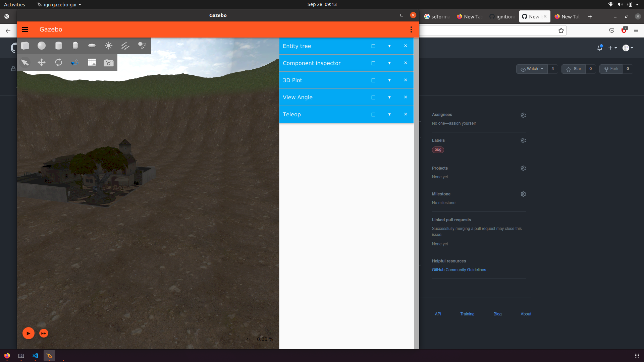This screenshot has height=362, width=644.
Task: Follow the GitHub Community Guidelines link
Action: pos(459,269)
